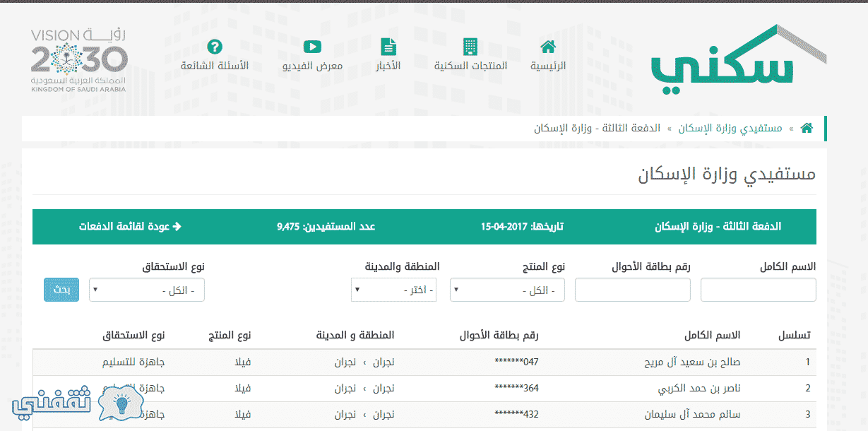Click the نوع المنتج table column header

click(x=229, y=334)
